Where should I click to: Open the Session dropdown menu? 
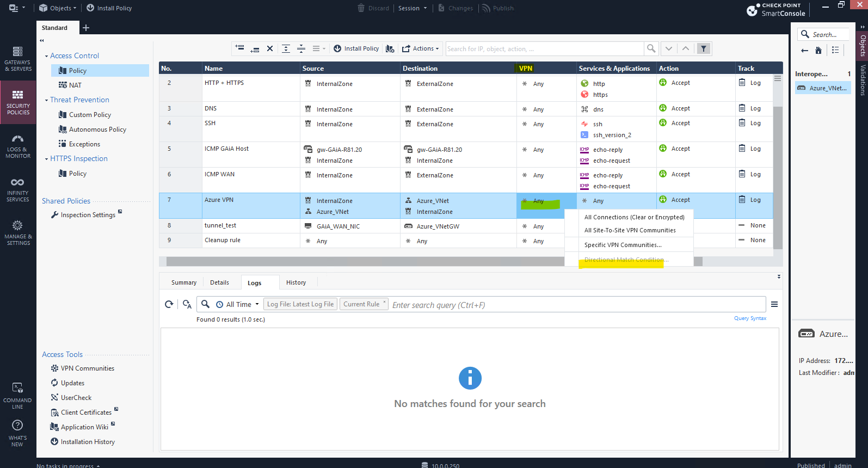(x=413, y=8)
